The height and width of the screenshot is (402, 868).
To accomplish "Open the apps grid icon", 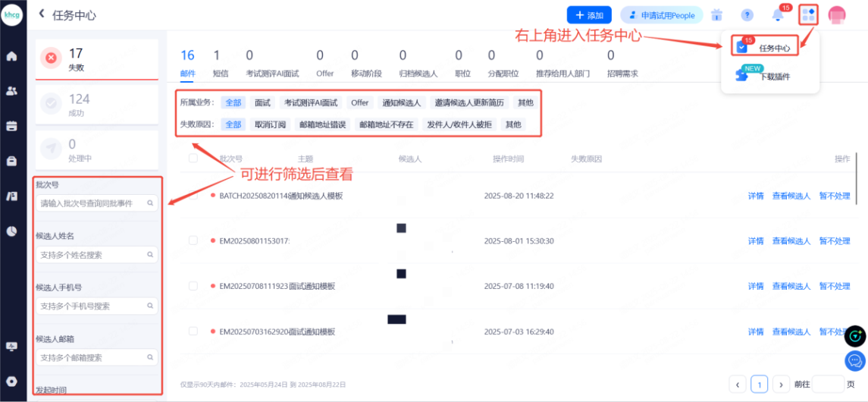I will (x=808, y=15).
